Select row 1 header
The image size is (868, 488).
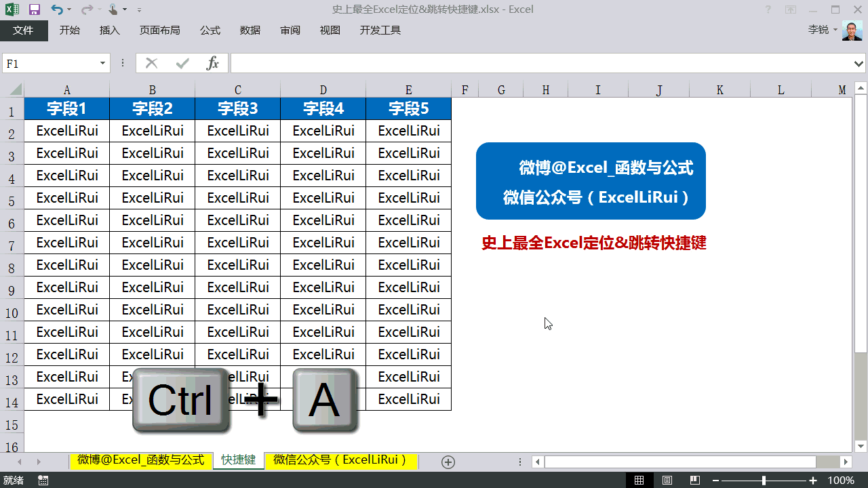click(12, 110)
